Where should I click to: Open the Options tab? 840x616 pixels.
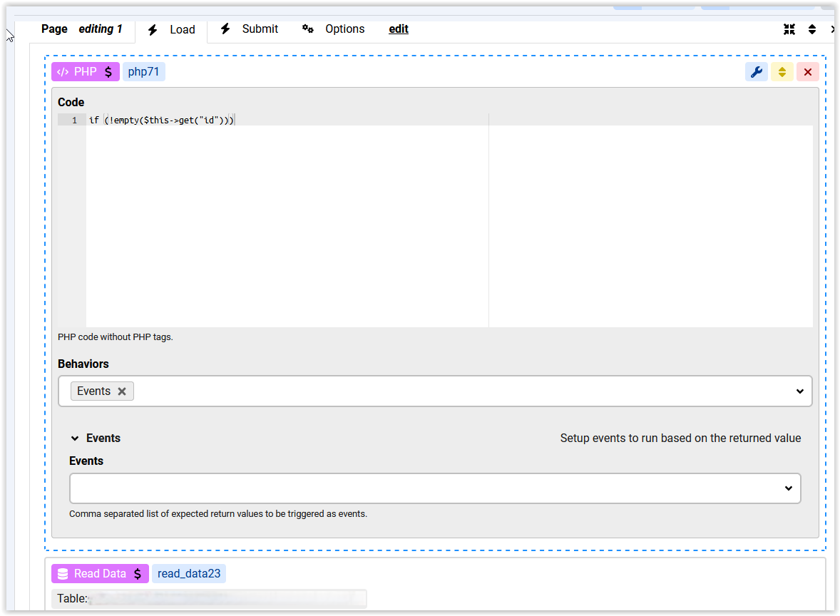[x=334, y=29]
